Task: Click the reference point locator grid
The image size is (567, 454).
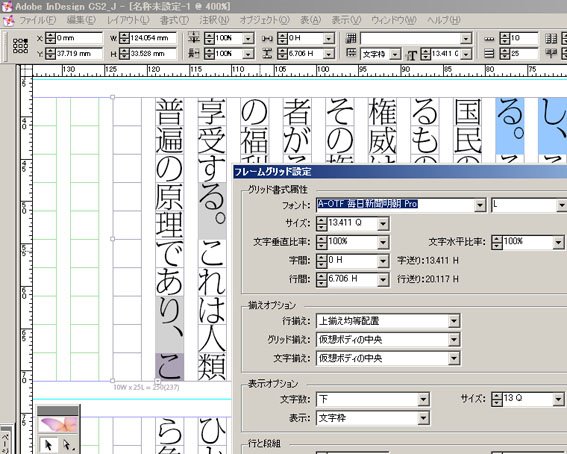Action: pos(20,46)
